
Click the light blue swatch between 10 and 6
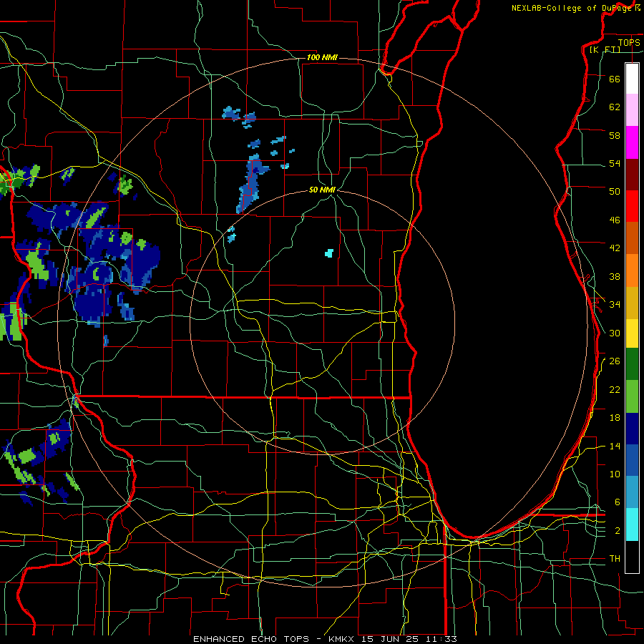(x=632, y=492)
